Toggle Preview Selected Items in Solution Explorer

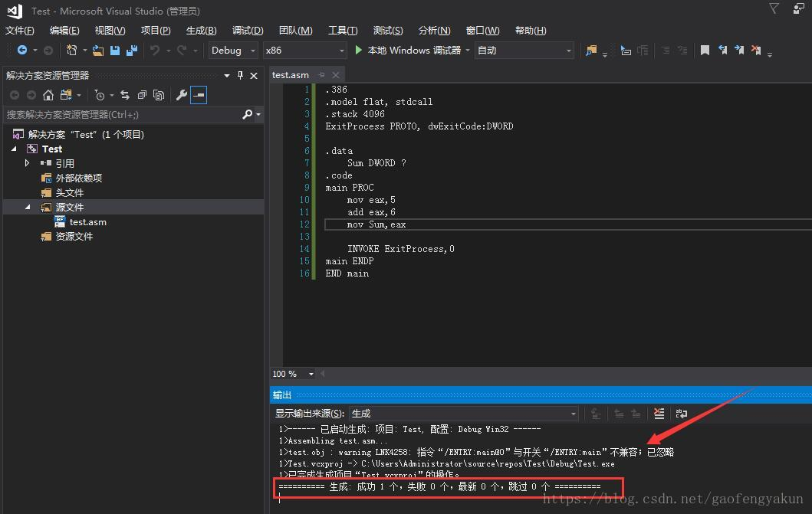(x=198, y=95)
